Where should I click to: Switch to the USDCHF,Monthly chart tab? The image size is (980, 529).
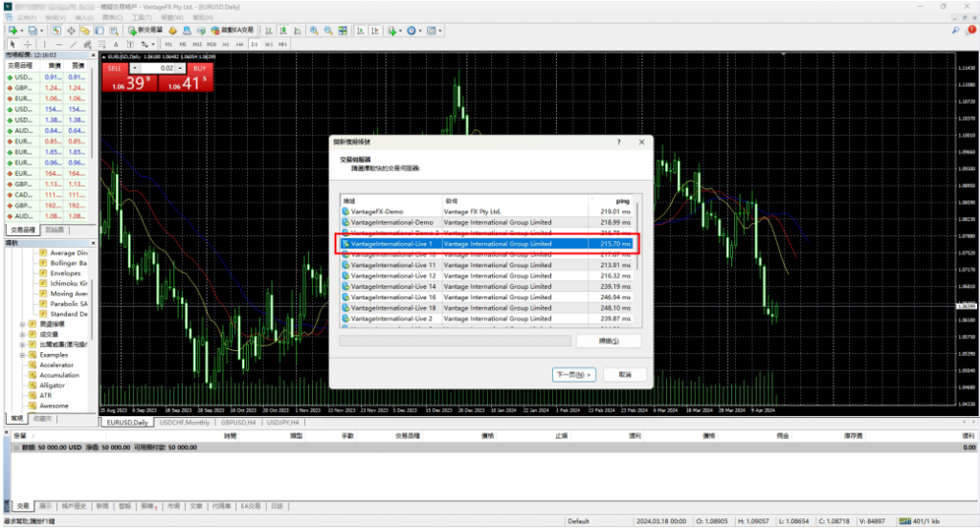pos(185,422)
